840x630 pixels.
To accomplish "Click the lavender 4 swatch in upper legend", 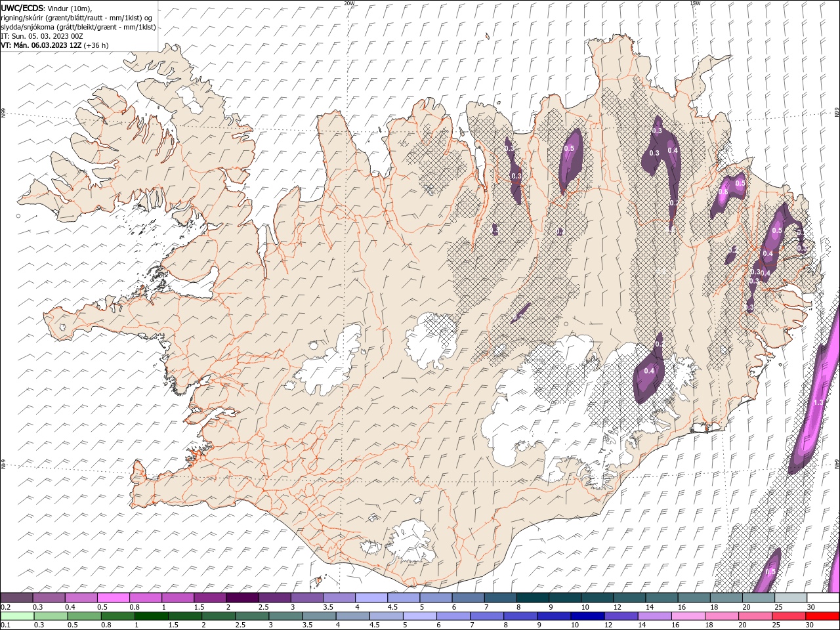I will click(371, 598).
